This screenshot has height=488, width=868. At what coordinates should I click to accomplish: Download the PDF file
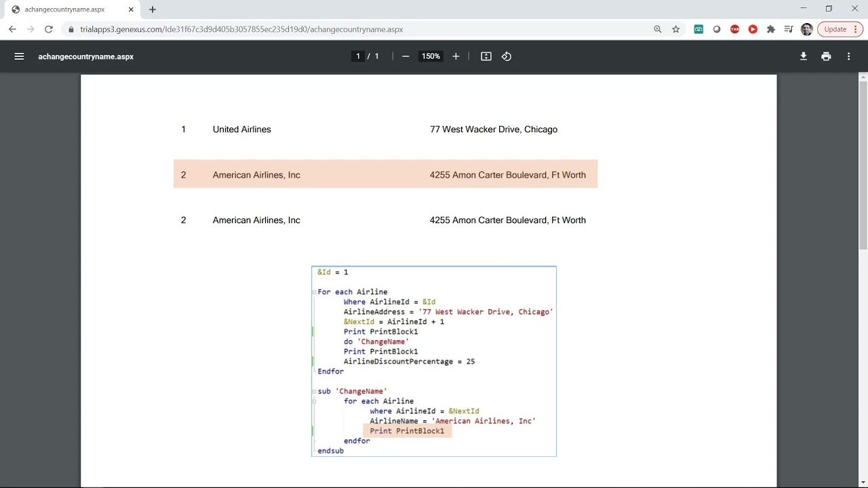pyautogui.click(x=804, y=56)
